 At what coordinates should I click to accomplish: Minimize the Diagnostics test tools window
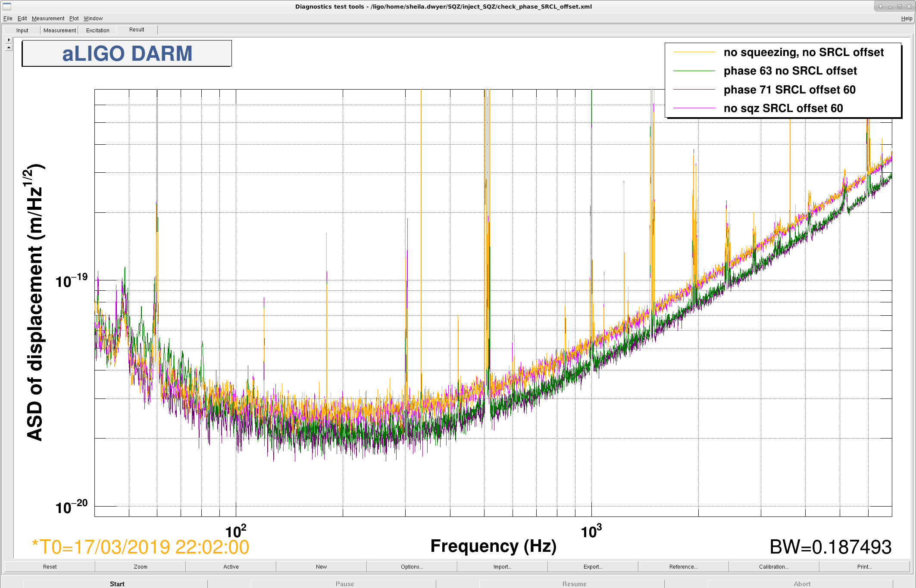(x=890, y=6)
